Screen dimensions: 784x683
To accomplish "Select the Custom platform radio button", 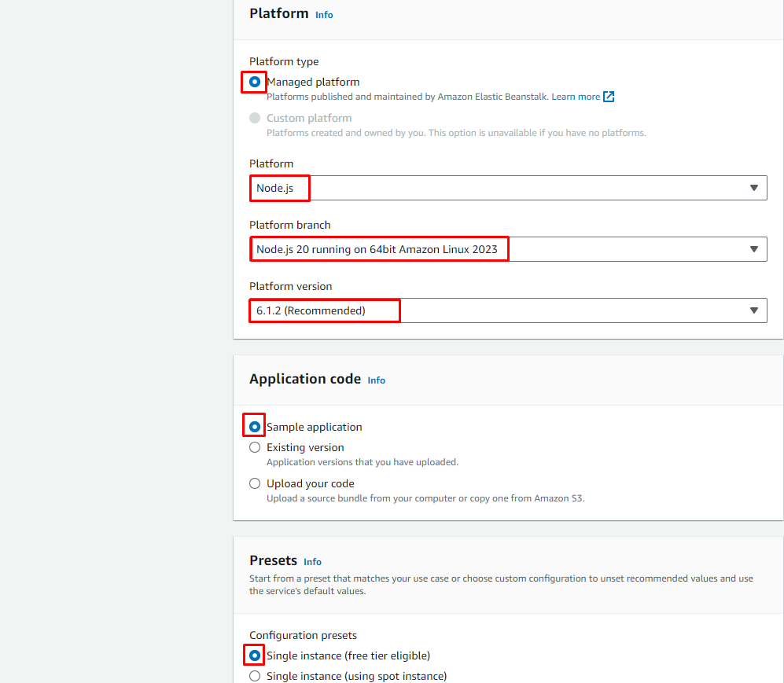I will pos(255,118).
